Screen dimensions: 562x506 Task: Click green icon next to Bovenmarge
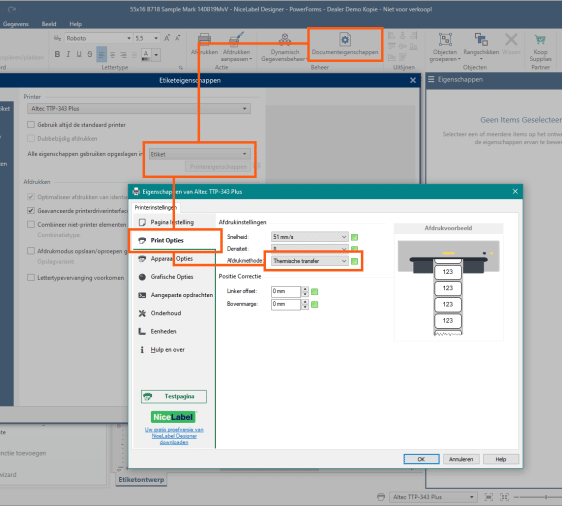pos(315,305)
